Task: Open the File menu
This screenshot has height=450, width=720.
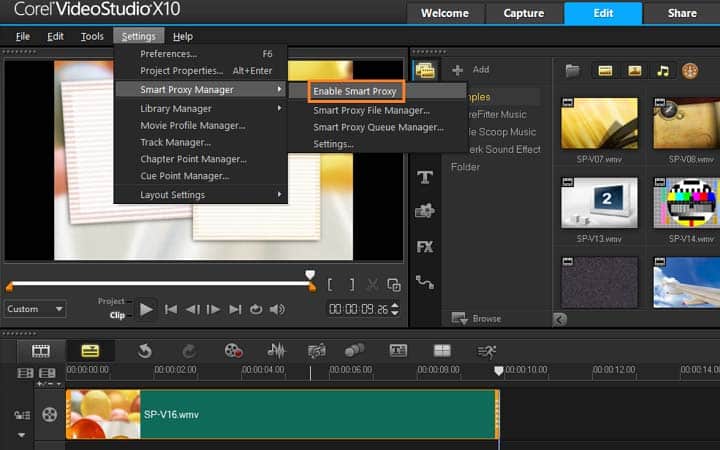Action: [x=22, y=37]
